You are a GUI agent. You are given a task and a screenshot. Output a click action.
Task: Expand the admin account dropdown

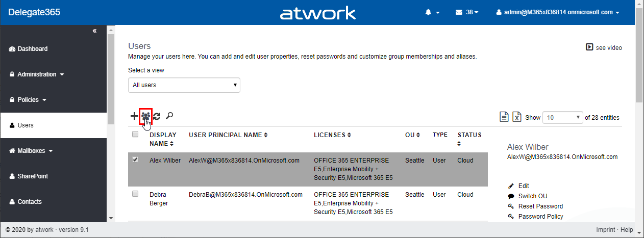click(x=558, y=12)
